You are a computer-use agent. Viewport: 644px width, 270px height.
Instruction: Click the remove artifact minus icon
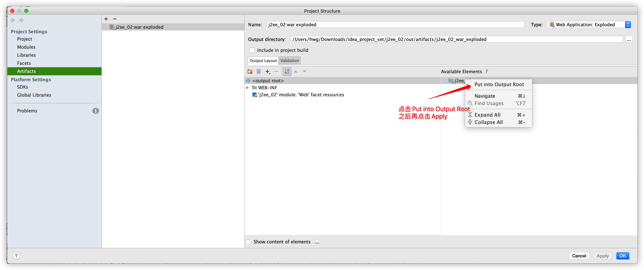[115, 19]
